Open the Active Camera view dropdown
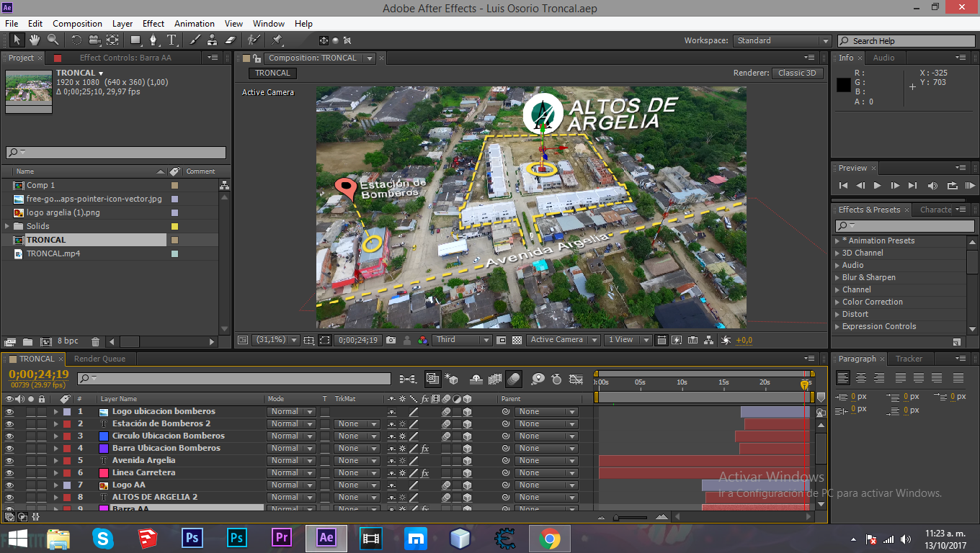This screenshot has height=553, width=980. (563, 340)
